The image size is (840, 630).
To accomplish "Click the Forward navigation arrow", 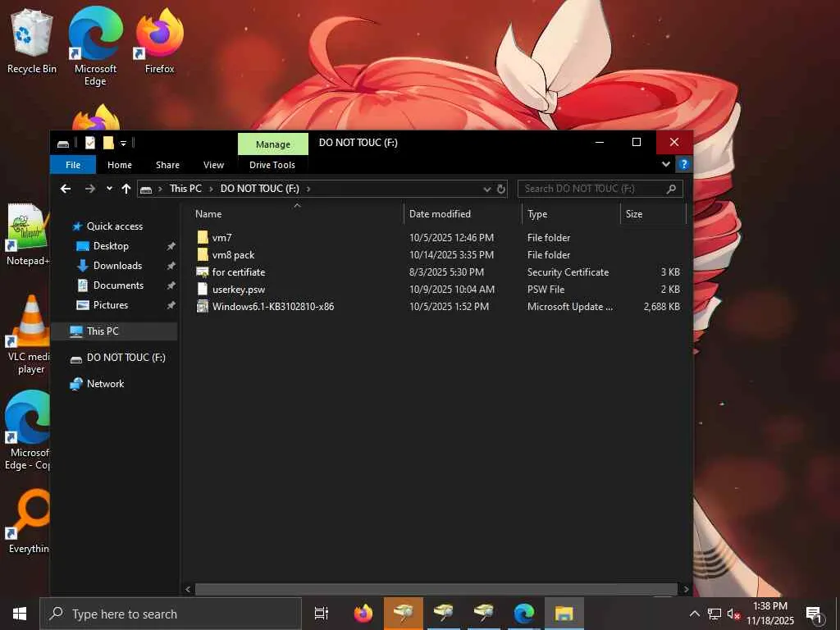I will [90, 189].
